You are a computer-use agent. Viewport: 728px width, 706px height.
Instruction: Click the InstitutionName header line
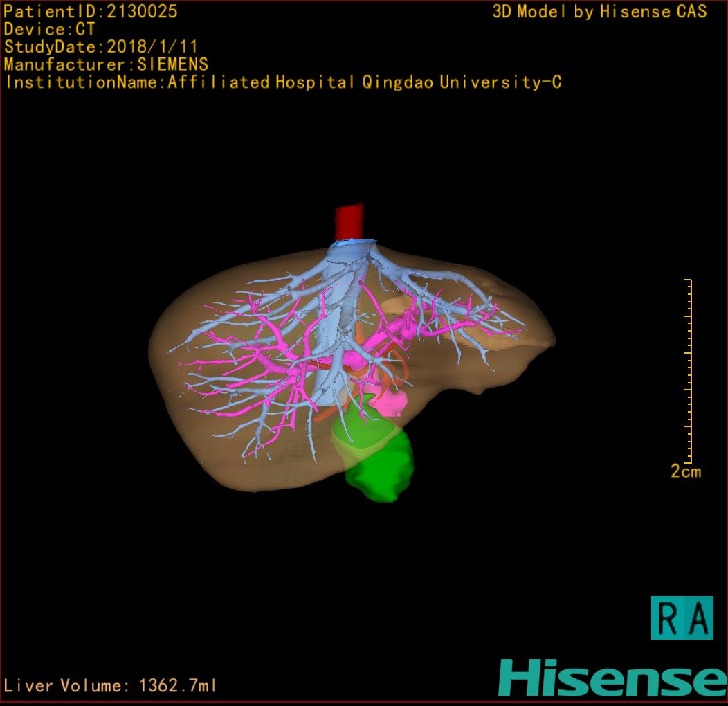282,82
